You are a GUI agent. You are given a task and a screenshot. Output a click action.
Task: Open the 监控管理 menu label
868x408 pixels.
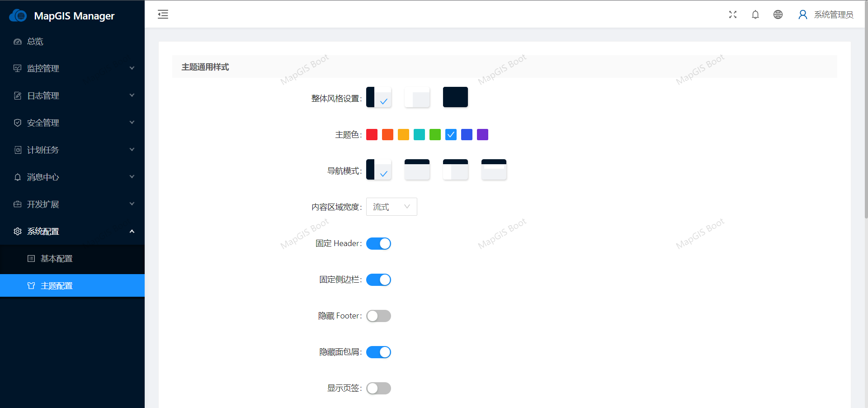[43, 68]
